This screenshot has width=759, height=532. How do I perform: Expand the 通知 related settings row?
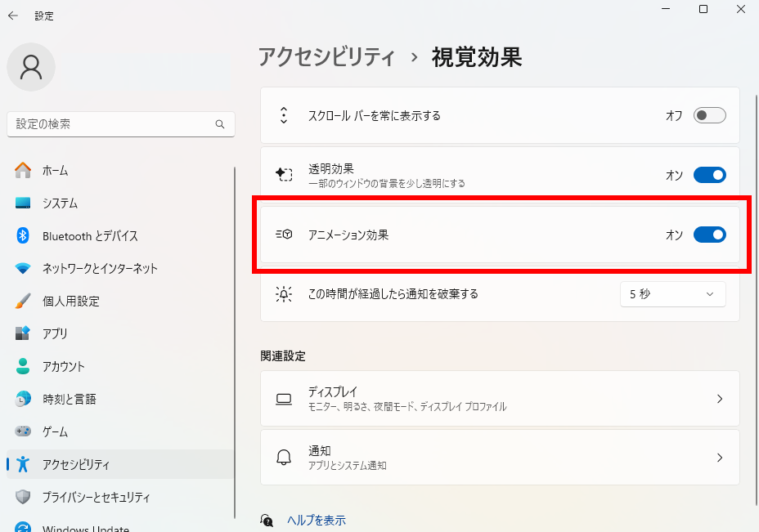501,457
